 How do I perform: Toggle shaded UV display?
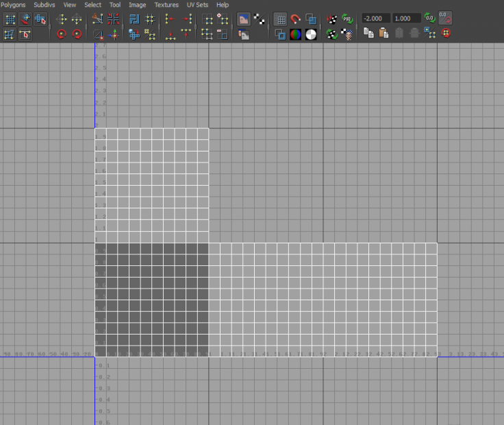311,19
